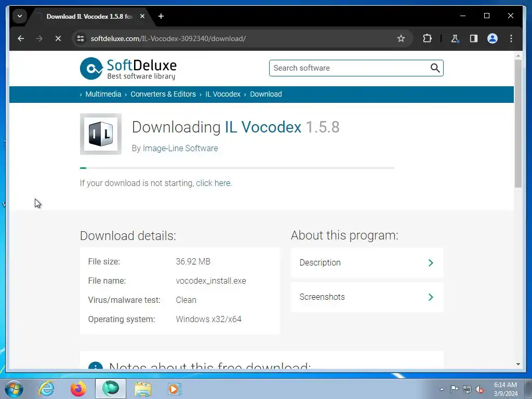Select file name vocodex_install.exe
532x399 pixels.
pyautogui.click(x=211, y=281)
